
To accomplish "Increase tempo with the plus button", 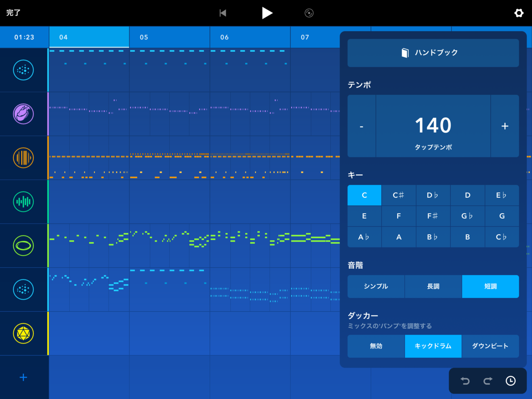I will point(505,126).
